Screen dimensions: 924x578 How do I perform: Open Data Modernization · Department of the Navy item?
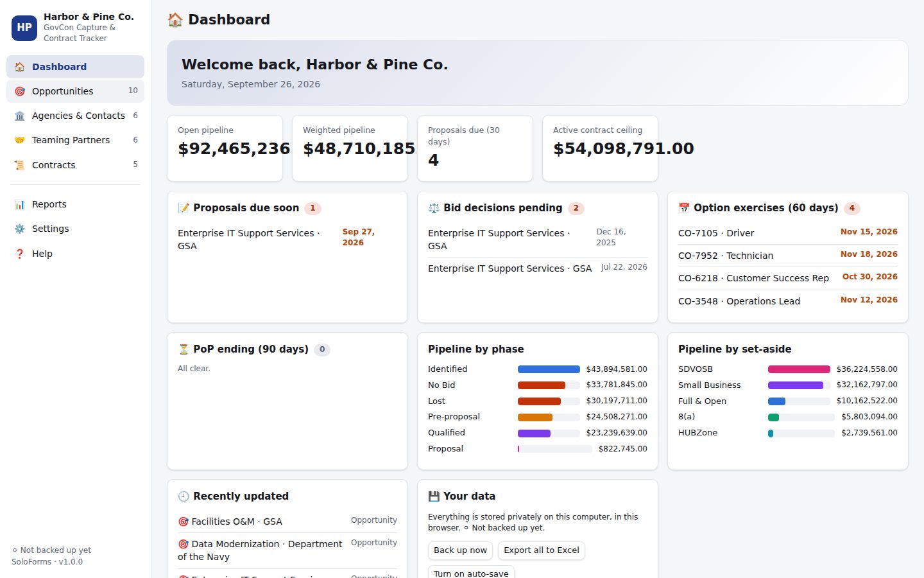tap(287, 550)
